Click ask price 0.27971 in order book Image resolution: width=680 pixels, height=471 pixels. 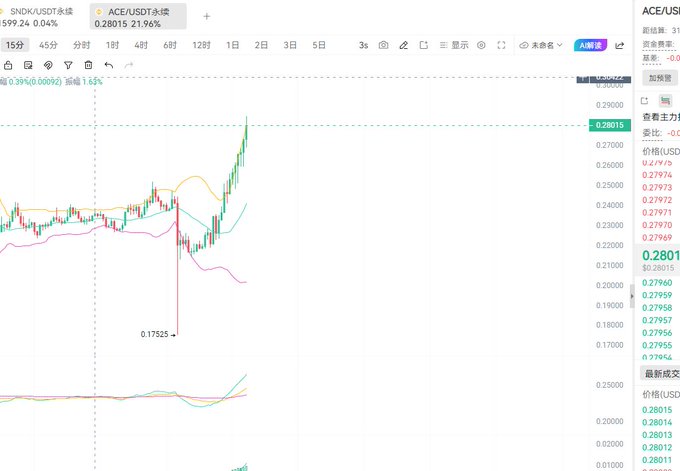click(657, 213)
